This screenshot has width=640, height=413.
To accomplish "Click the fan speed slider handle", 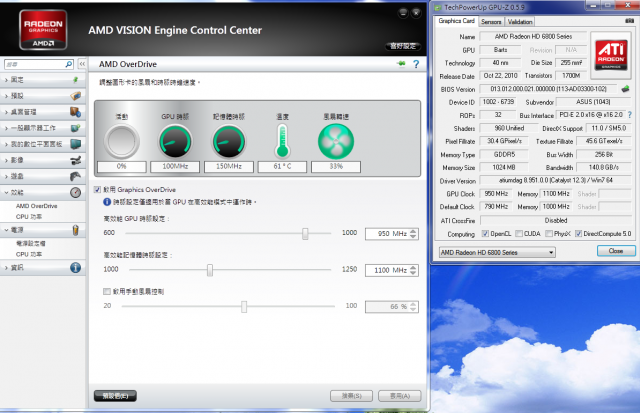I will click(244, 306).
